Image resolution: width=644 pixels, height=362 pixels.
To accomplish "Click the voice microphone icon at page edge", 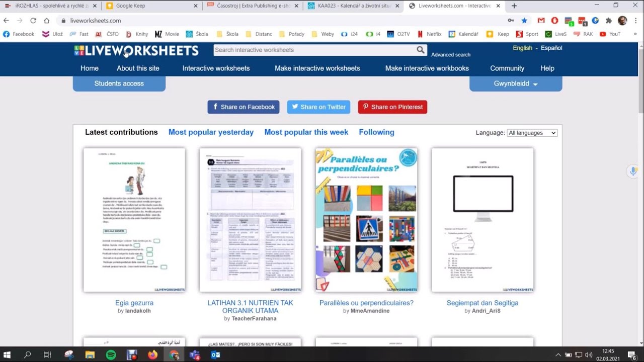I will tap(633, 171).
